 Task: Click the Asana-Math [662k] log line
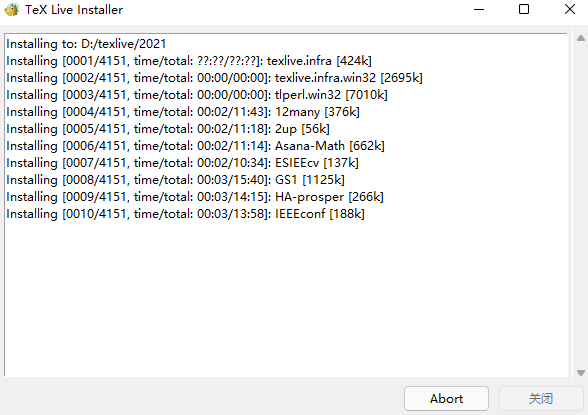[195, 146]
